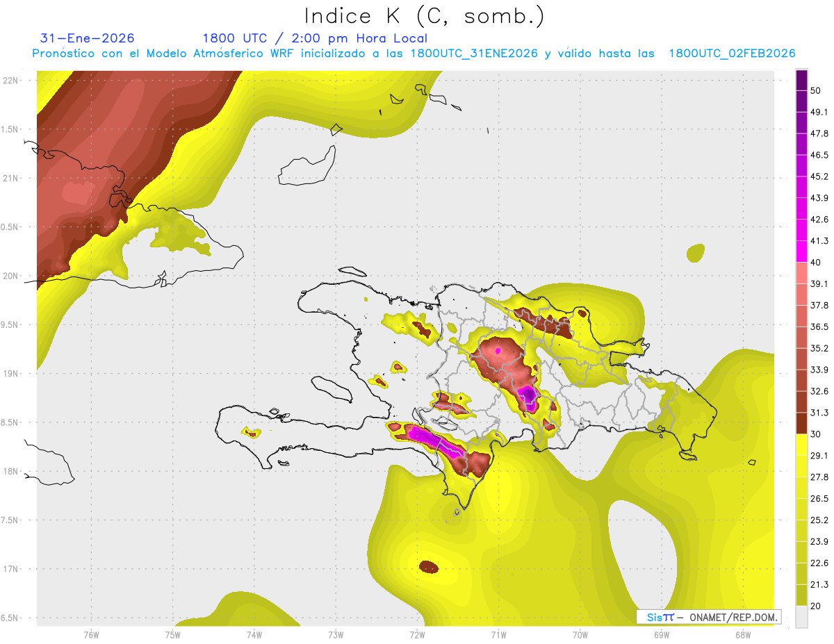Click the '71W' longitude label

coord(498,634)
